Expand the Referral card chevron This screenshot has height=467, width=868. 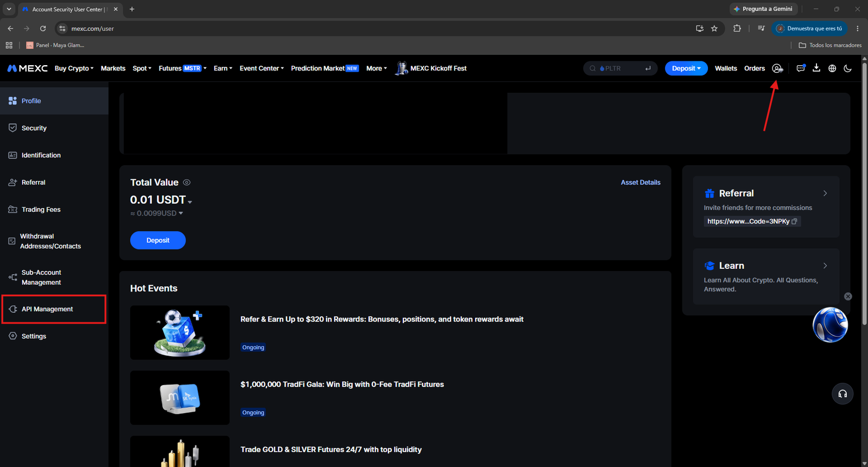point(825,193)
